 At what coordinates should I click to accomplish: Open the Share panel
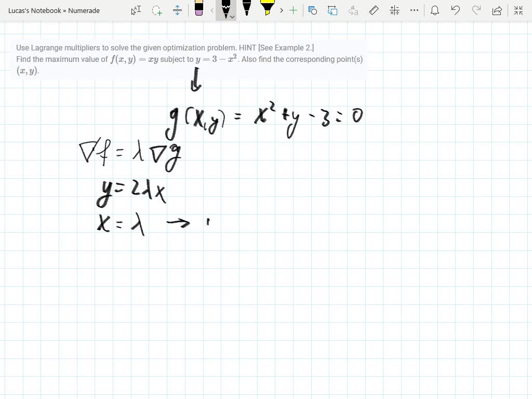(496, 10)
